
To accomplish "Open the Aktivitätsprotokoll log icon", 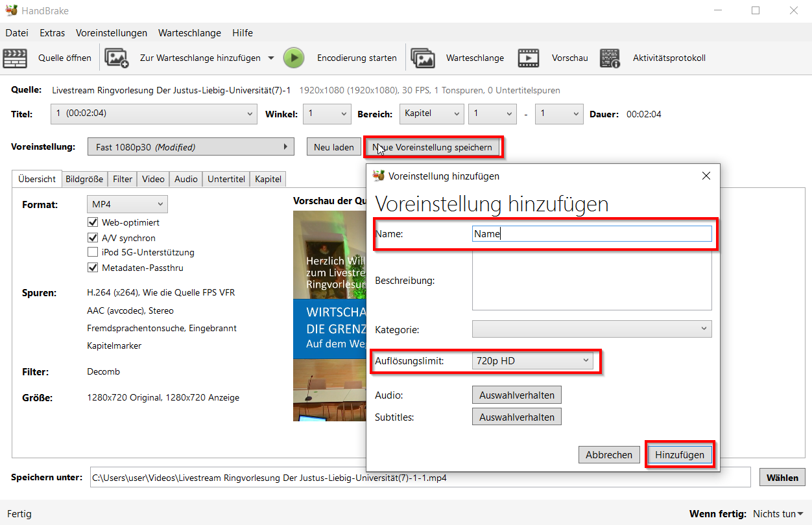I will click(610, 58).
